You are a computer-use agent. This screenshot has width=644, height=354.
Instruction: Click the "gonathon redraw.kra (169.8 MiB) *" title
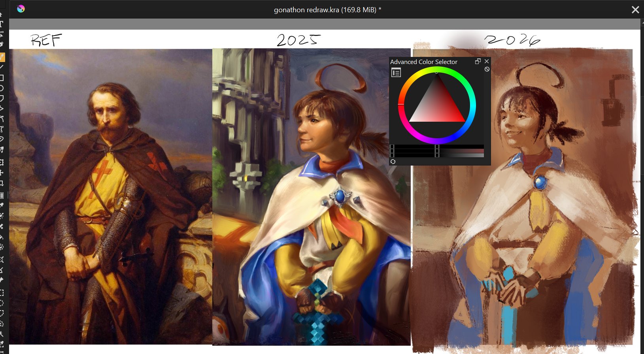click(x=328, y=10)
